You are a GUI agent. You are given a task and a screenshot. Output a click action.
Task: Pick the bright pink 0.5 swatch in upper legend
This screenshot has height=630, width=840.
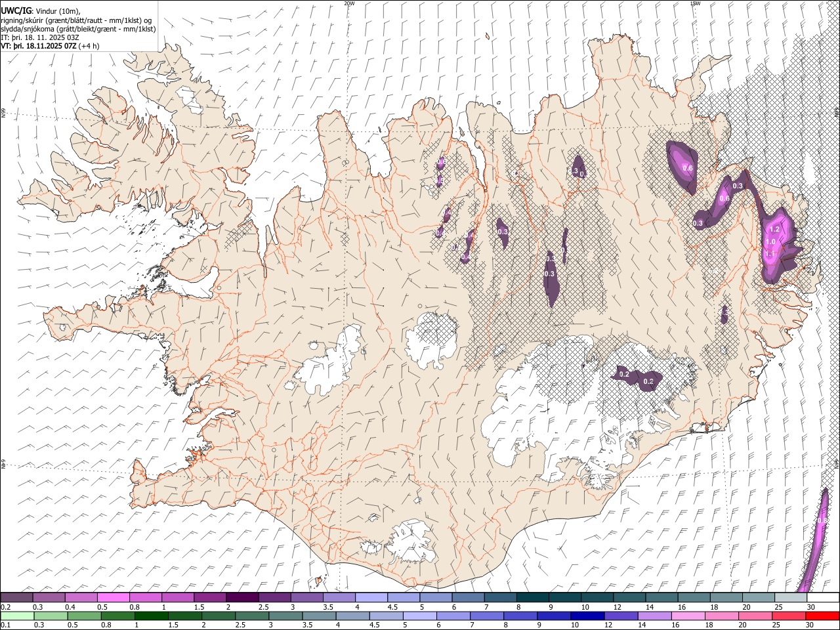(x=113, y=598)
